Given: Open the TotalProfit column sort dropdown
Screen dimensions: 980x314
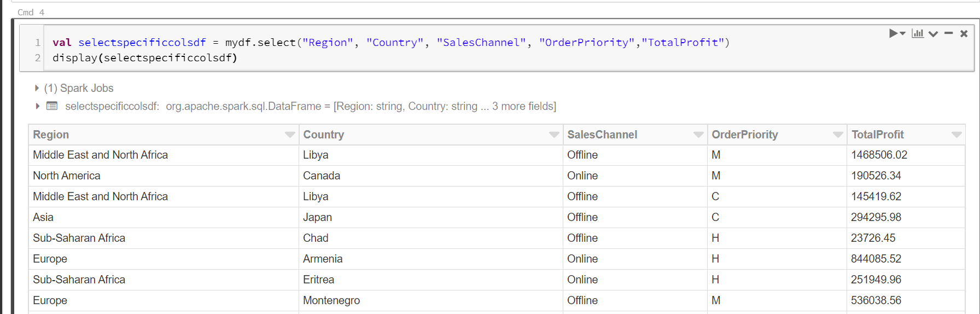Looking at the screenshot, I should pyautogui.click(x=956, y=135).
